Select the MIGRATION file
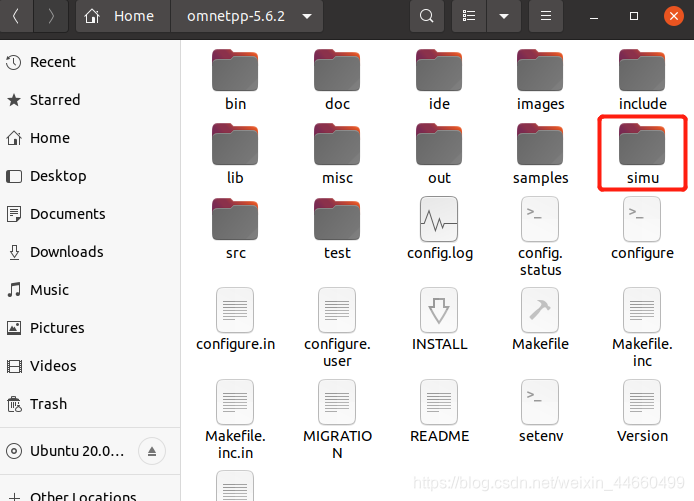The width and height of the screenshot is (694, 501). click(337, 420)
